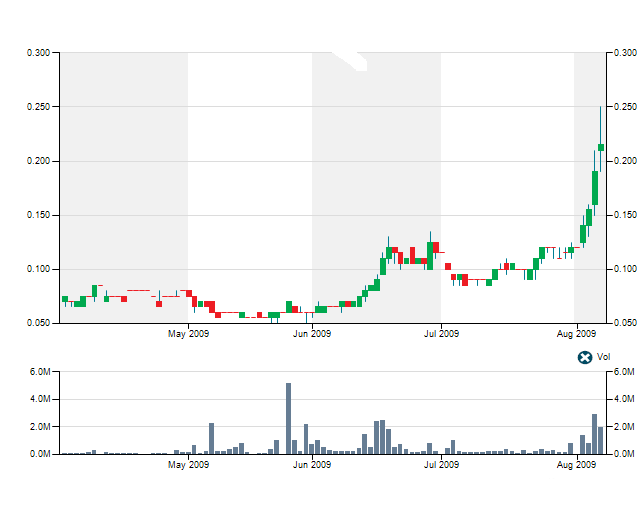
Task: Click the Jul 2009 label under the volume chart
Action: point(441,465)
